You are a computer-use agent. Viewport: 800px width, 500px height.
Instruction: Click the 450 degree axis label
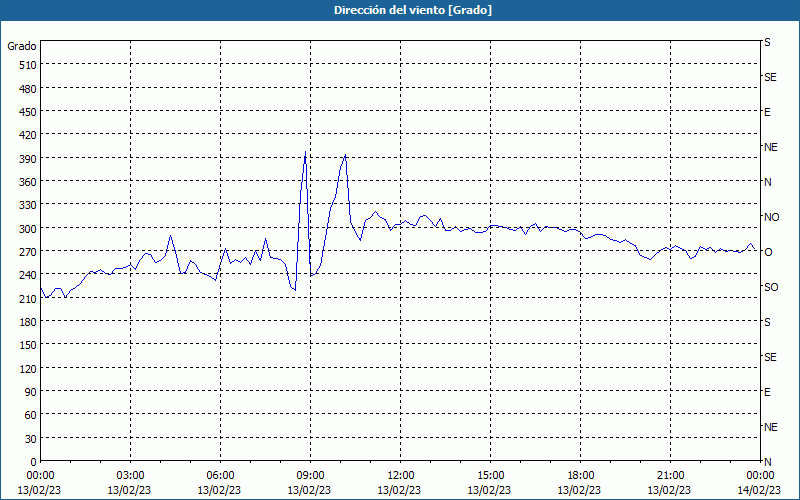[28, 112]
